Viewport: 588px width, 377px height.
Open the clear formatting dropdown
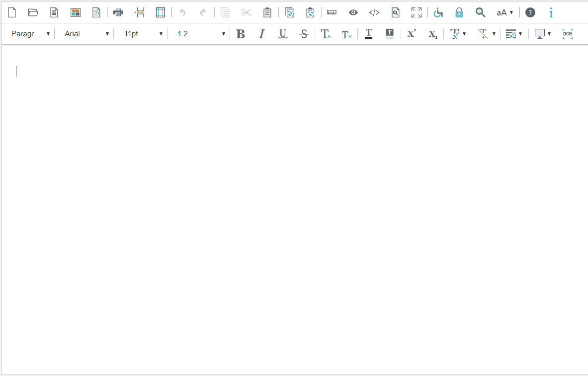(x=487, y=34)
